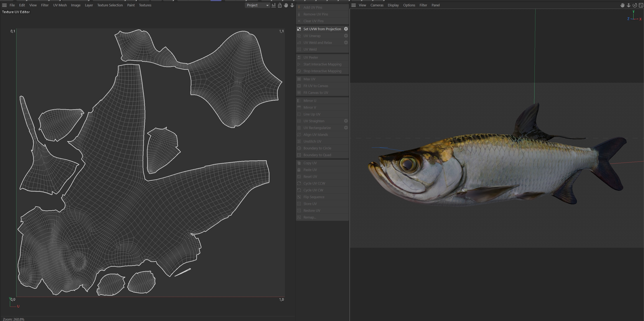Toggle the zoom arrows icon in UV editor
The height and width of the screenshot is (321, 644).
coord(292,5)
